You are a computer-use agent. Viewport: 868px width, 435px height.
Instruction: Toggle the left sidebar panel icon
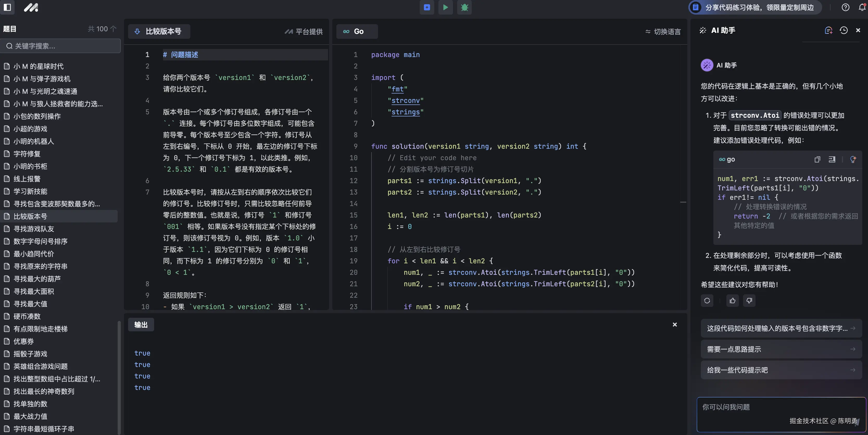tap(7, 7)
